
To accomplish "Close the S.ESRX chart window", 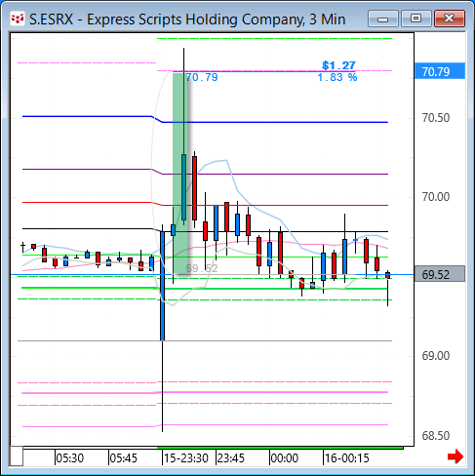I will coord(450,19).
